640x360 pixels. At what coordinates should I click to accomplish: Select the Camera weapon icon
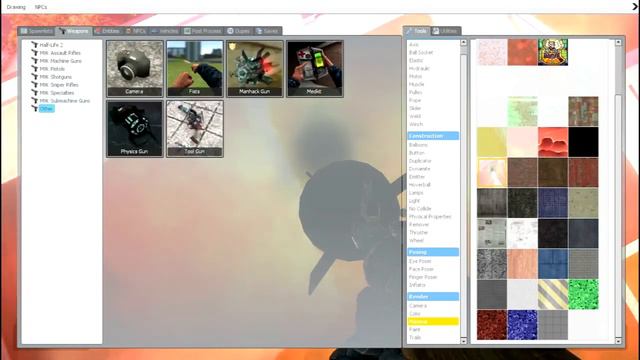click(x=134, y=69)
